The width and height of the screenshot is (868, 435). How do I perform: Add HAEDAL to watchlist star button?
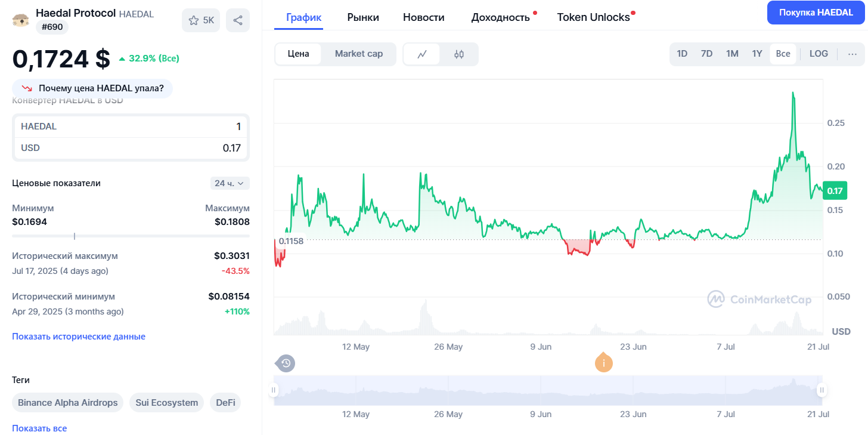(x=201, y=20)
